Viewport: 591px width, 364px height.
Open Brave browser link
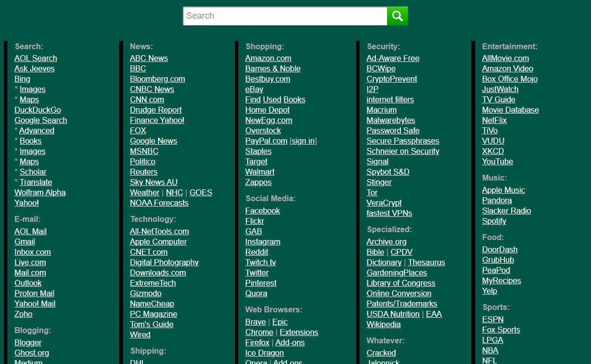click(x=256, y=322)
